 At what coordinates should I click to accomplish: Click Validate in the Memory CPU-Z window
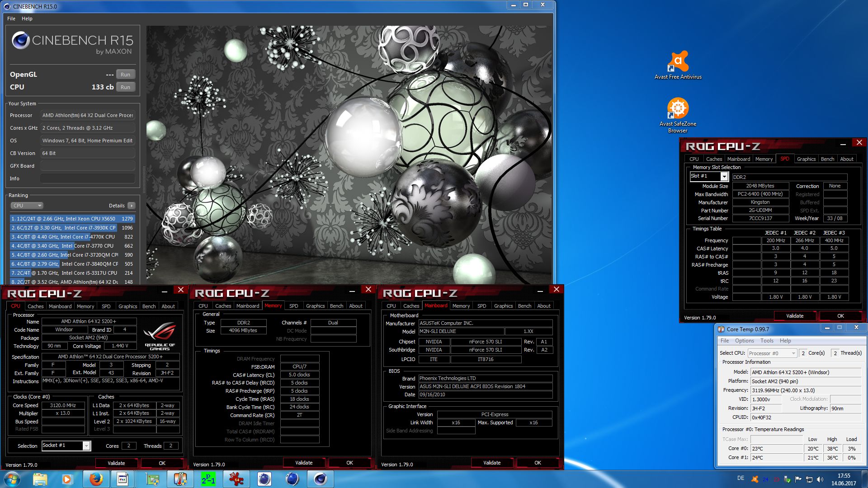(x=304, y=463)
